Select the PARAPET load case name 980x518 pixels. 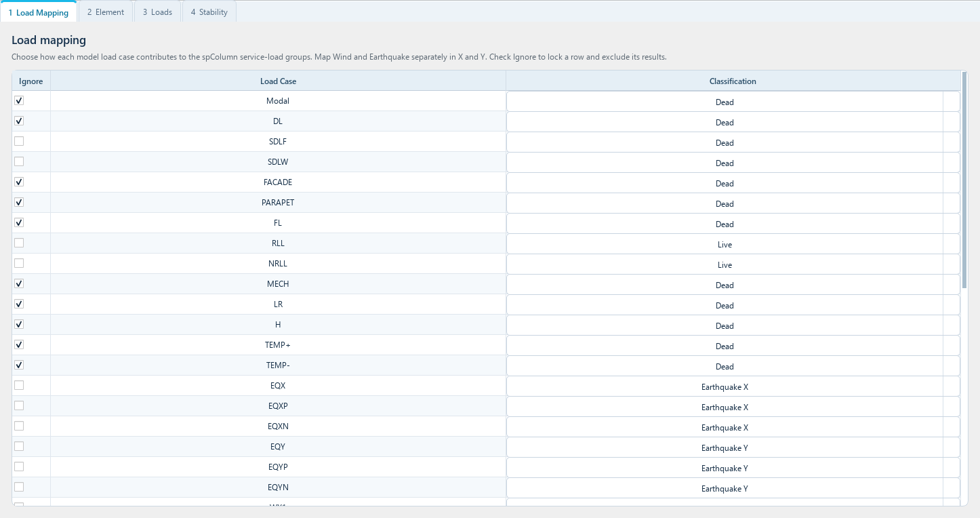(x=278, y=203)
